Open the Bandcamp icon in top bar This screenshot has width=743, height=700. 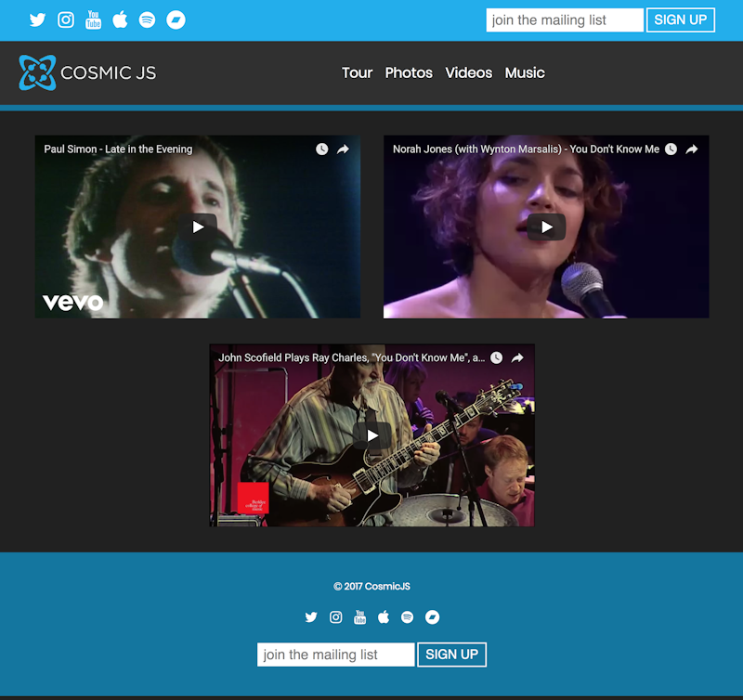(x=176, y=19)
